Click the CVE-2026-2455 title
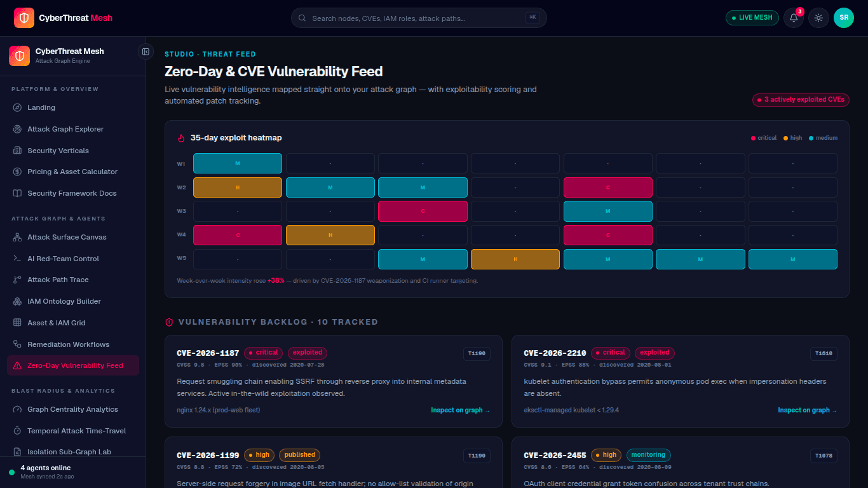Image resolution: width=868 pixels, height=488 pixels. (x=555, y=455)
